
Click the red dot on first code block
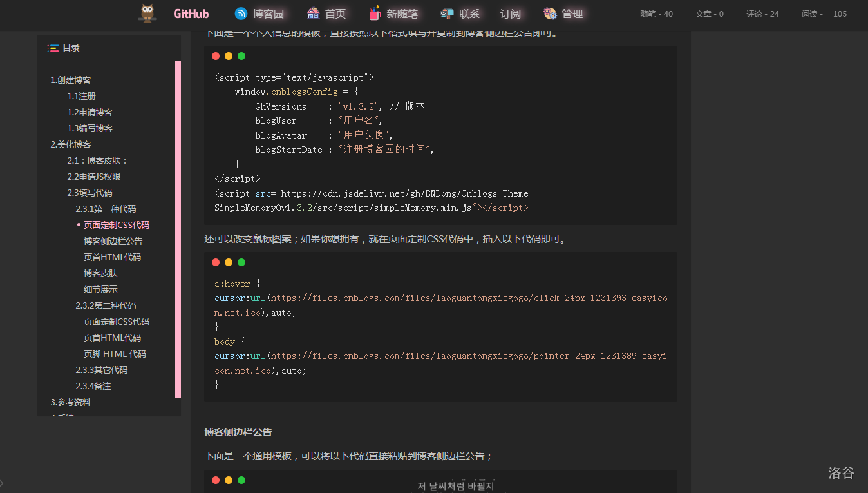pyautogui.click(x=216, y=56)
